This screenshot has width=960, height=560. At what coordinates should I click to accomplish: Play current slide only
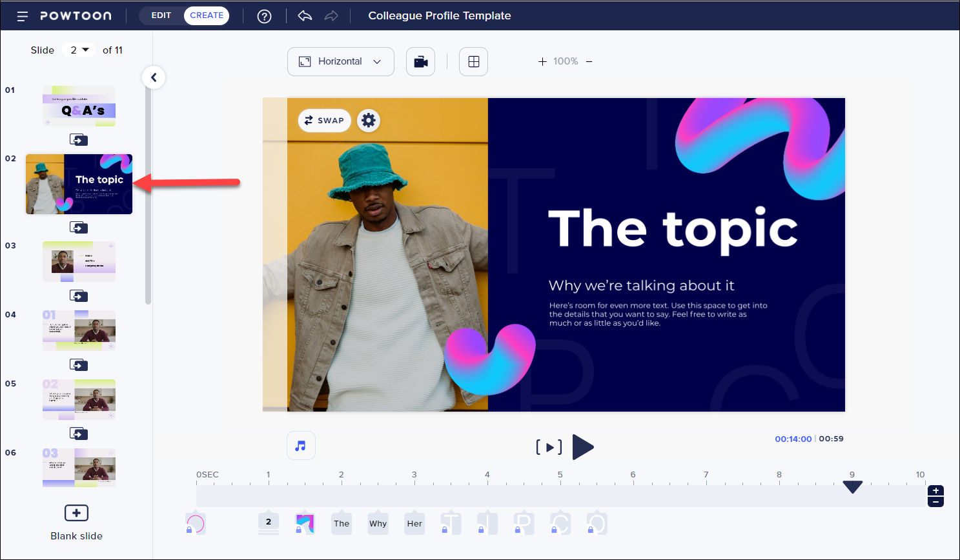pyautogui.click(x=549, y=447)
